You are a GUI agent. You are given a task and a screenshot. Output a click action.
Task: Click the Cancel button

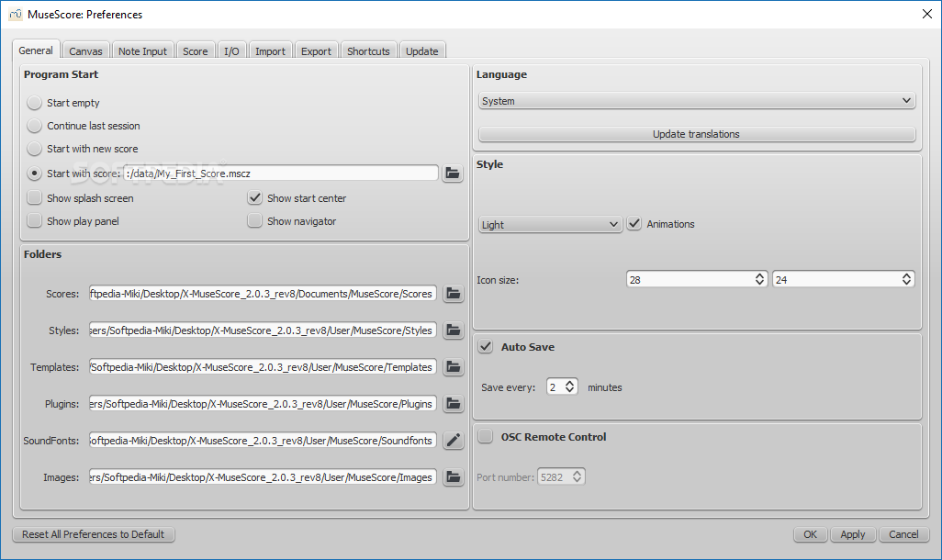[x=903, y=534]
